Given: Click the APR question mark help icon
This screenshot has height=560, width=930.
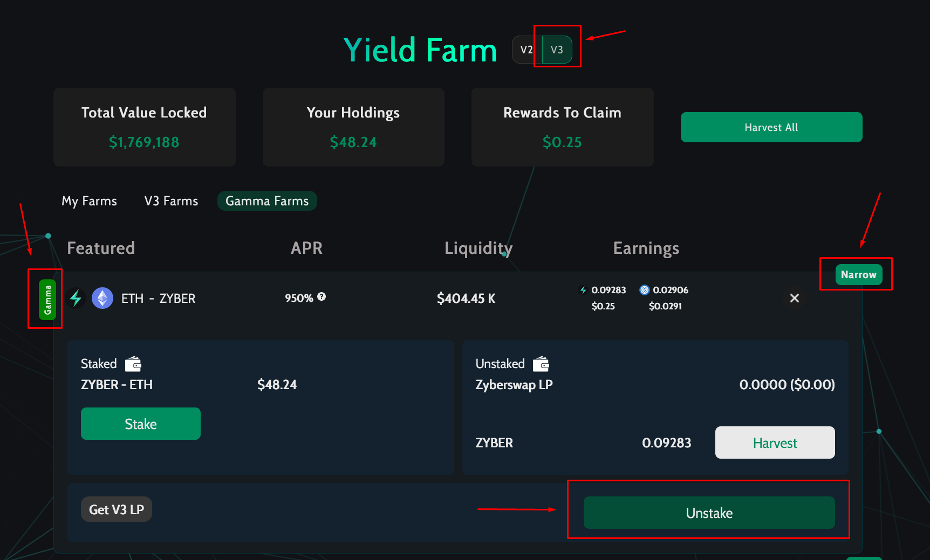Looking at the screenshot, I should (x=322, y=297).
